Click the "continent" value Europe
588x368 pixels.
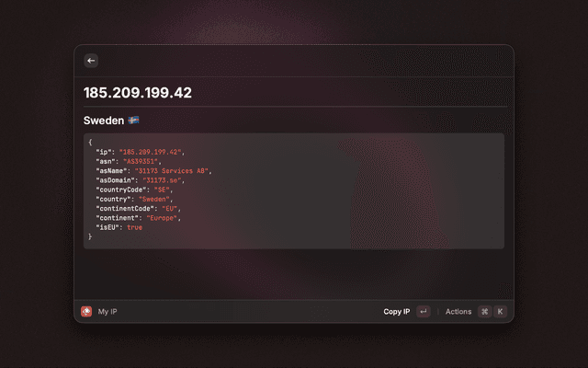click(x=164, y=218)
